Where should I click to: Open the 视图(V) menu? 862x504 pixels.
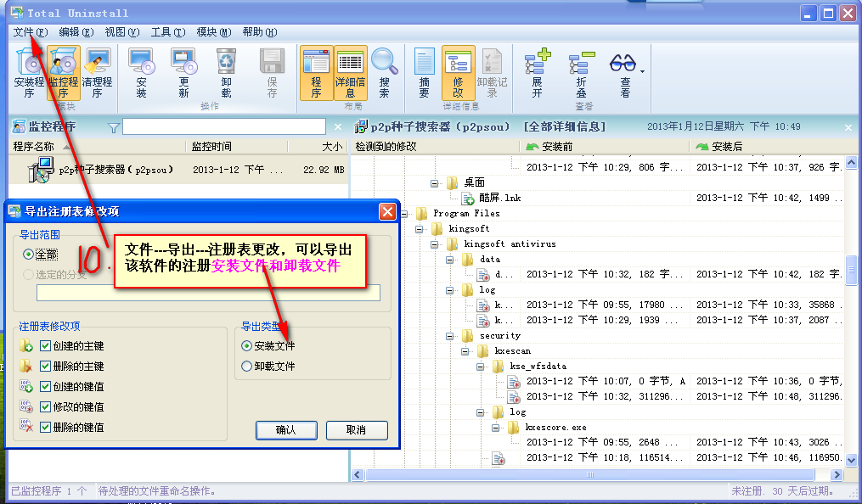(122, 32)
